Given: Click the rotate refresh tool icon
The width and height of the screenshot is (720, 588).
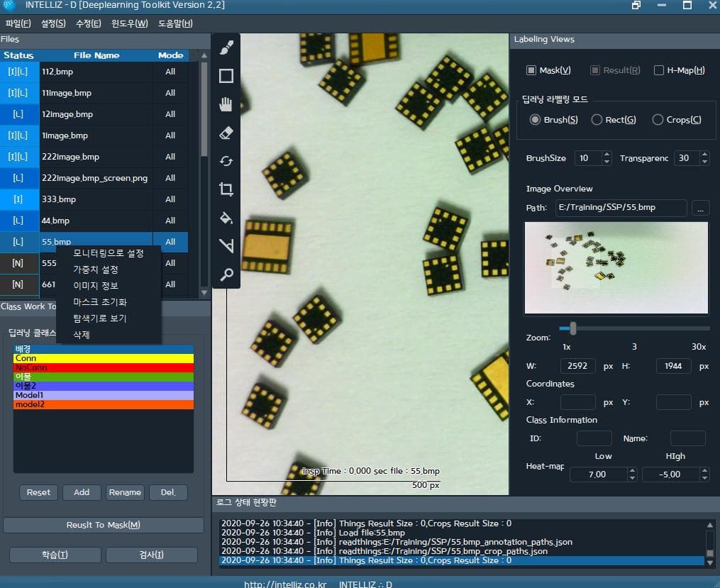Looking at the screenshot, I should coord(226,161).
